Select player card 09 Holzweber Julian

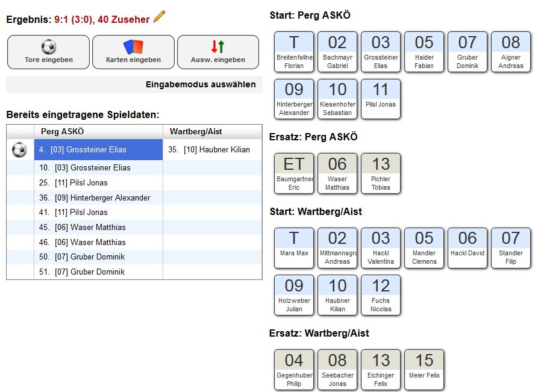294,295
